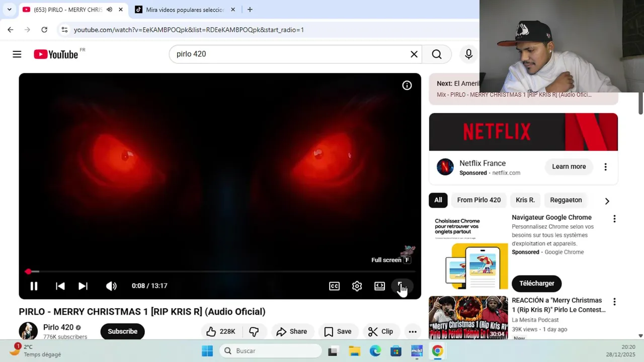
Task: Open the video info card icon
Action: pos(407,85)
